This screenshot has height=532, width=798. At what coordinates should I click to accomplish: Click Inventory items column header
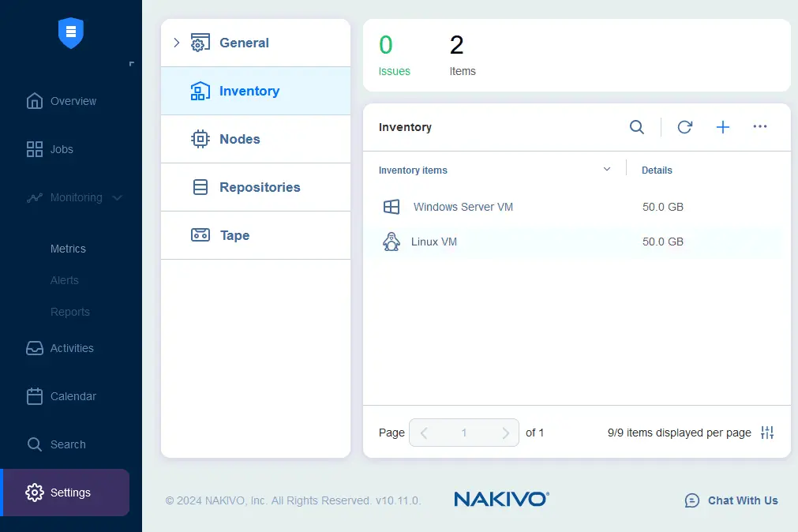pyautogui.click(x=413, y=170)
